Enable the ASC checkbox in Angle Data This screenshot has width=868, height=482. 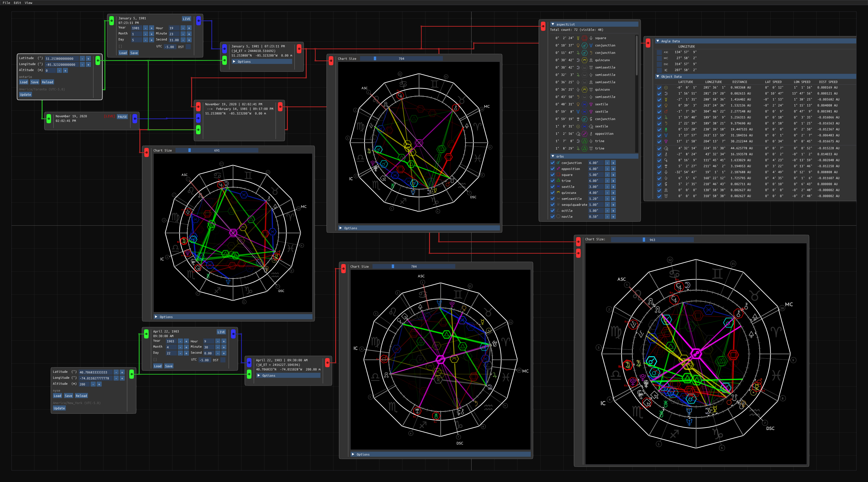click(659, 52)
